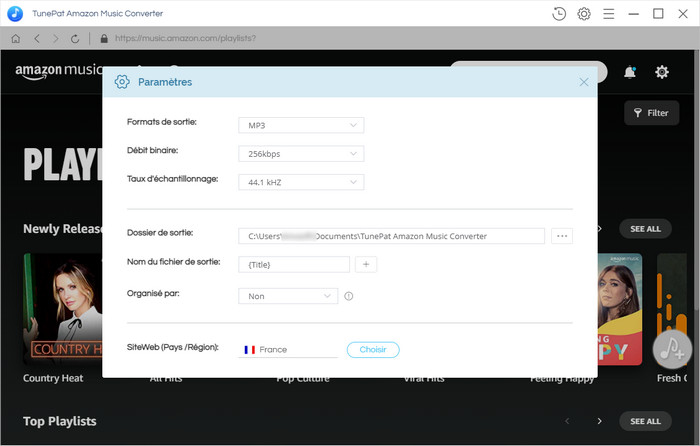This screenshot has height=446, width=700.
Task: Click the Top Playlists next arrow
Action: (599, 421)
